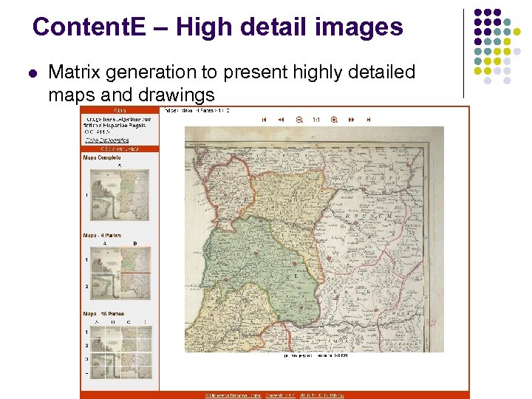Select cell B4 of the 16-part map

113,372
